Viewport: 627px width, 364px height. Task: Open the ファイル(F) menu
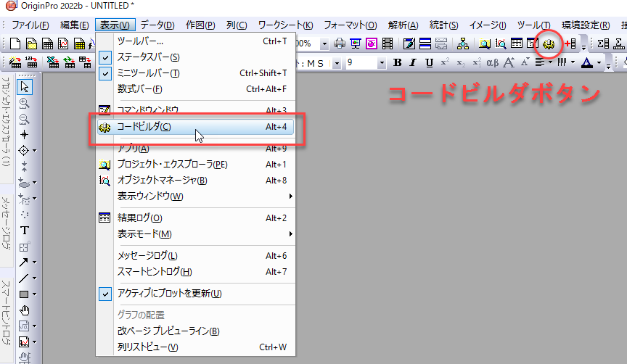(x=30, y=25)
